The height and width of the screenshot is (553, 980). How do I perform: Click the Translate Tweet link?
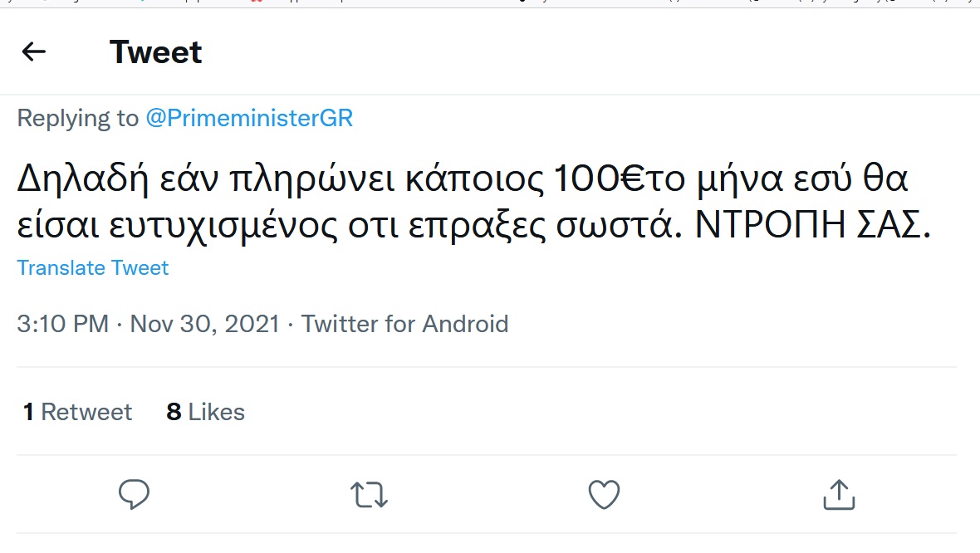pyautogui.click(x=93, y=268)
